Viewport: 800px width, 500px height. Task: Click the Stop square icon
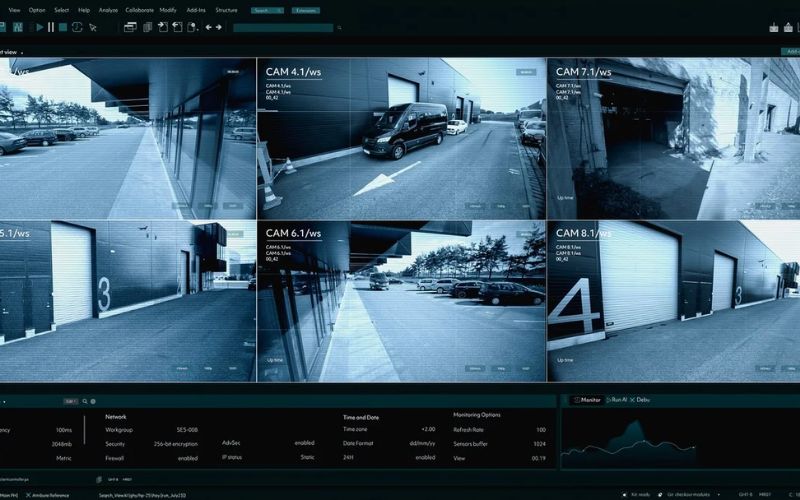pos(62,27)
